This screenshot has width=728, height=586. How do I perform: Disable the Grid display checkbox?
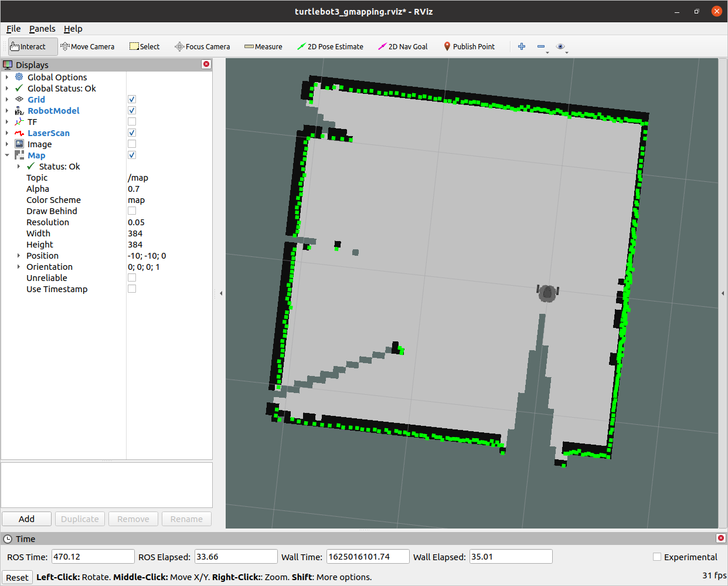point(132,100)
